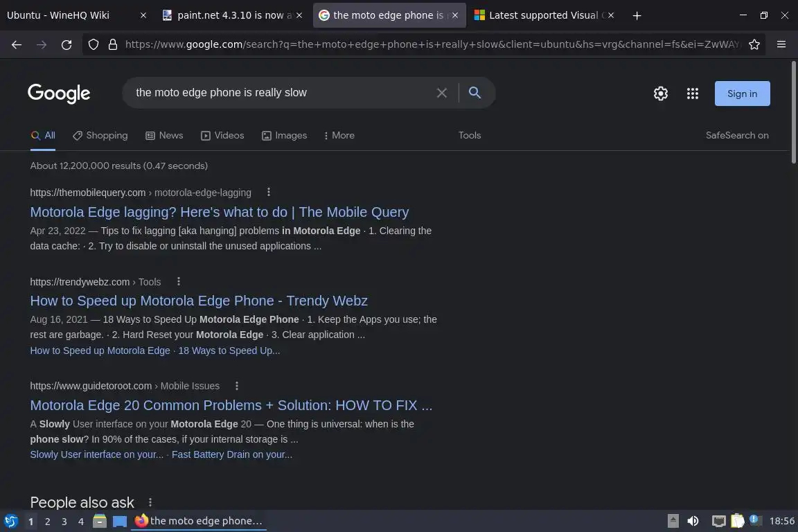Open a new browser tab

click(637, 16)
